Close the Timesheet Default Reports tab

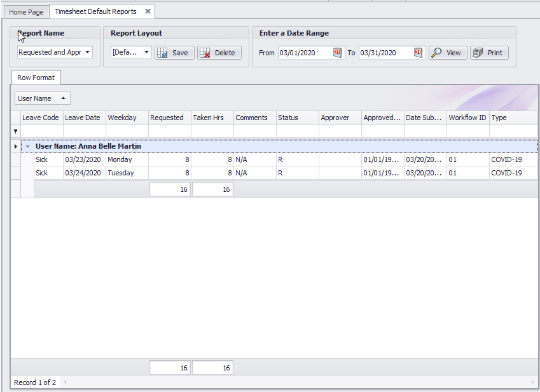tap(148, 11)
